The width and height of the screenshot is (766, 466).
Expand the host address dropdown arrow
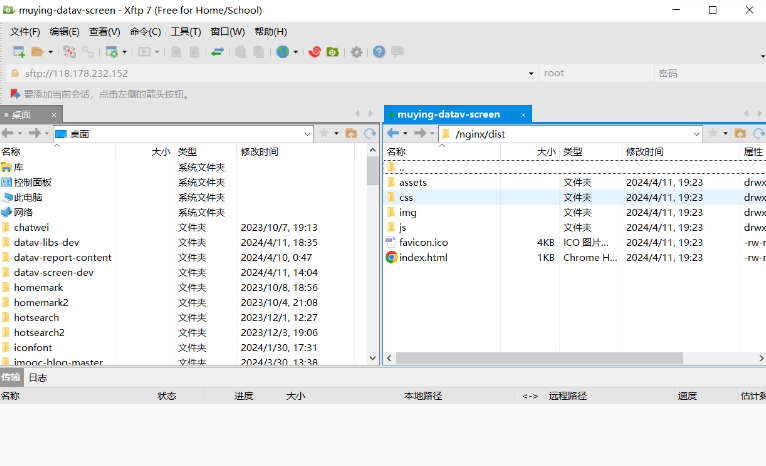[531, 73]
